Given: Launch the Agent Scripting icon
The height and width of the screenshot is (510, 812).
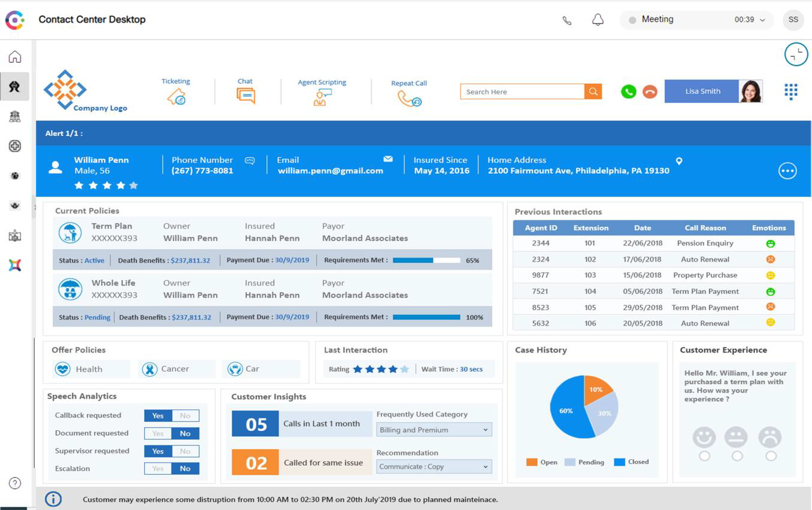Looking at the screenshot, I should tap(322, 98).
